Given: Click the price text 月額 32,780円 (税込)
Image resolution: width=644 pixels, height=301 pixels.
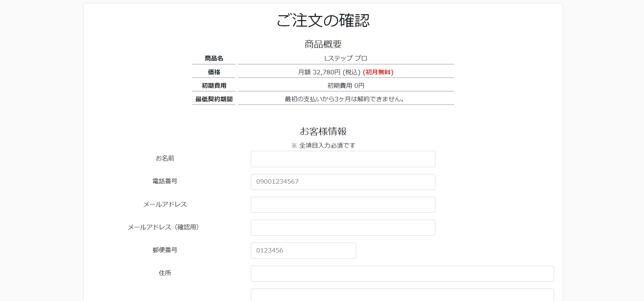Looking at the screenshot, I should coord(329,72).
